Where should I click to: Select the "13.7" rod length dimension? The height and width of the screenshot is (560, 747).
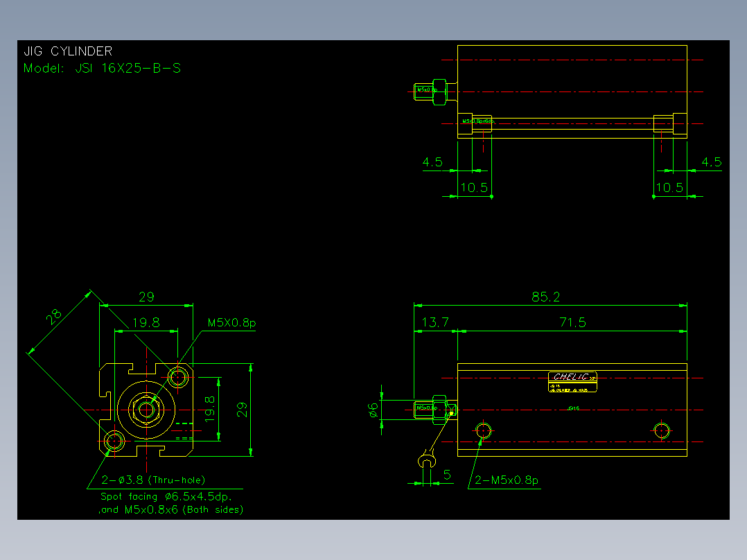(x=435, y=323)
